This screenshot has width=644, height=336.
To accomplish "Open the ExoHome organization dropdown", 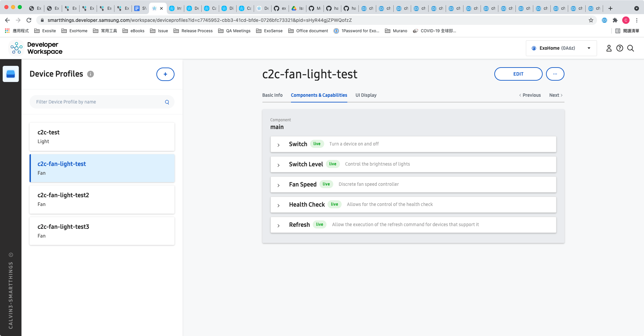I will (561, 48).
